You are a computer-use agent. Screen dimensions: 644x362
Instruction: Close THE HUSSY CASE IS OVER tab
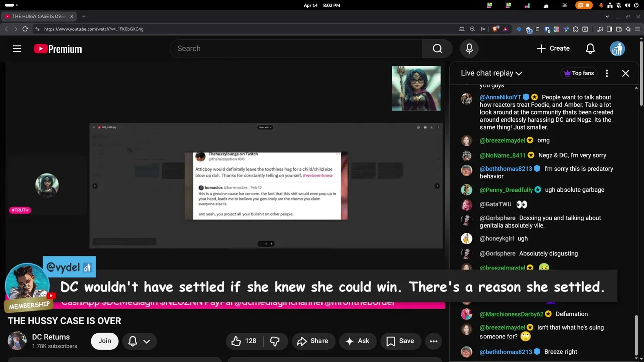pos(71,16)
